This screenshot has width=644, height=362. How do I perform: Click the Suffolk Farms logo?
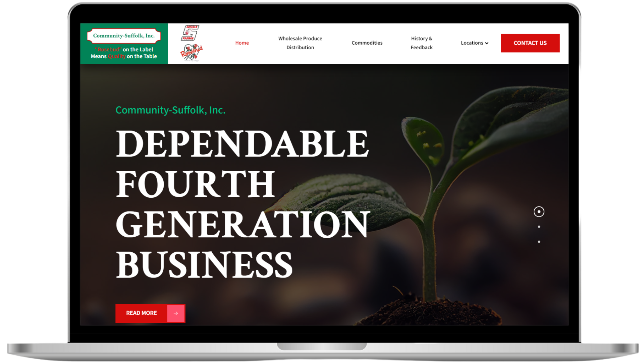click(x=190, y=33)
